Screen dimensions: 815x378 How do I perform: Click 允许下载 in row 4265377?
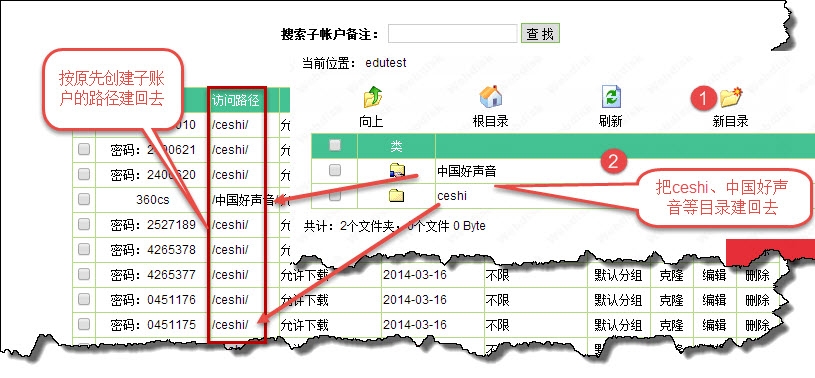(x=305, y=275)
